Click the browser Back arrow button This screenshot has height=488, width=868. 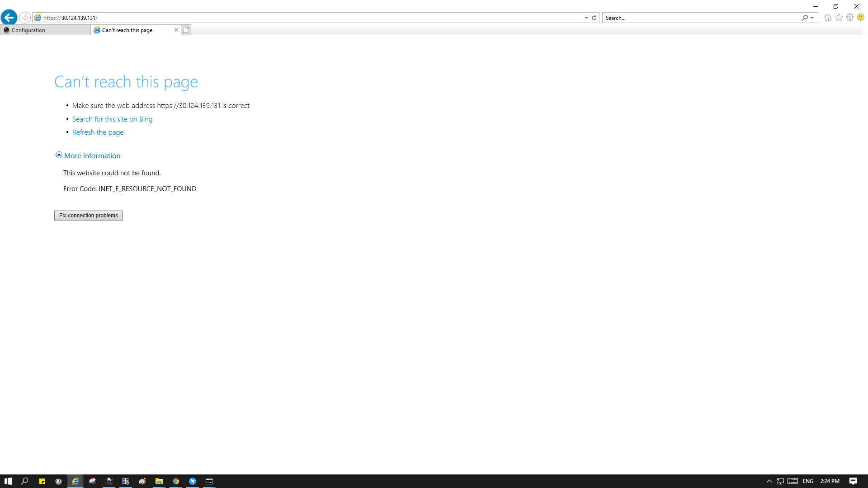tap(9, 18)
